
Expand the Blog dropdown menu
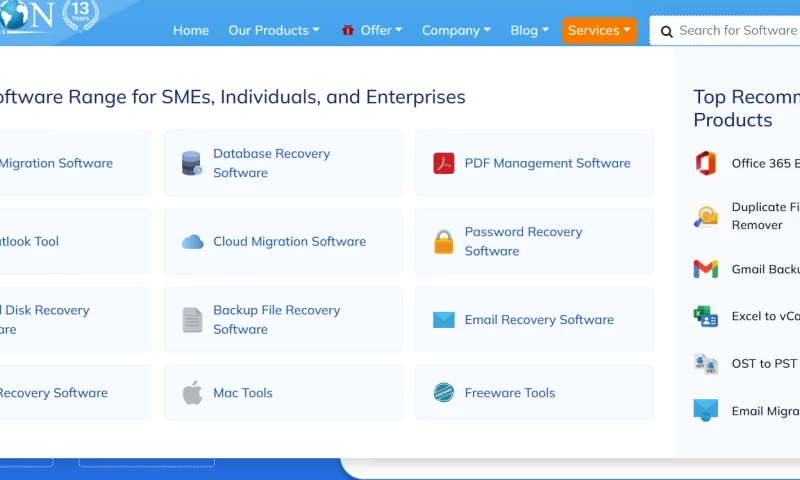point(530,31)
